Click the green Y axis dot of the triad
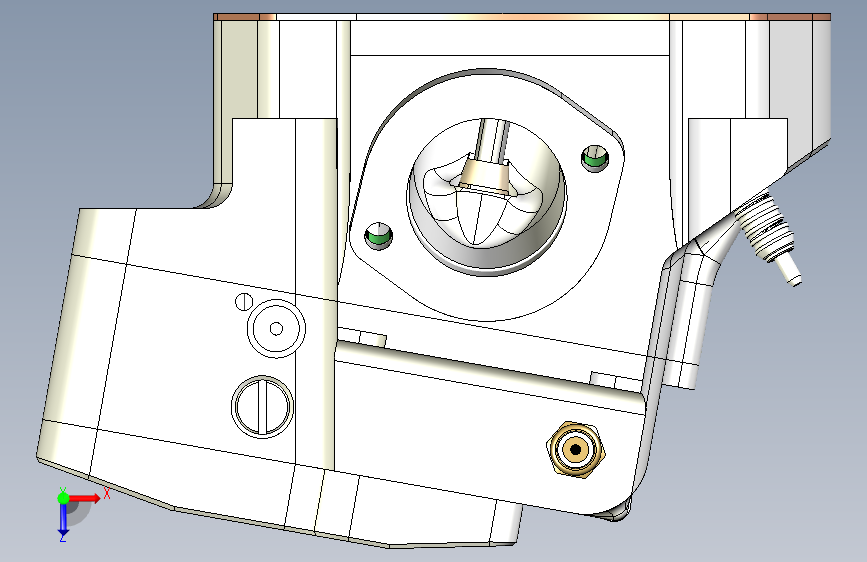This screenshot has height=562, width=867. (x=63, y=498)
